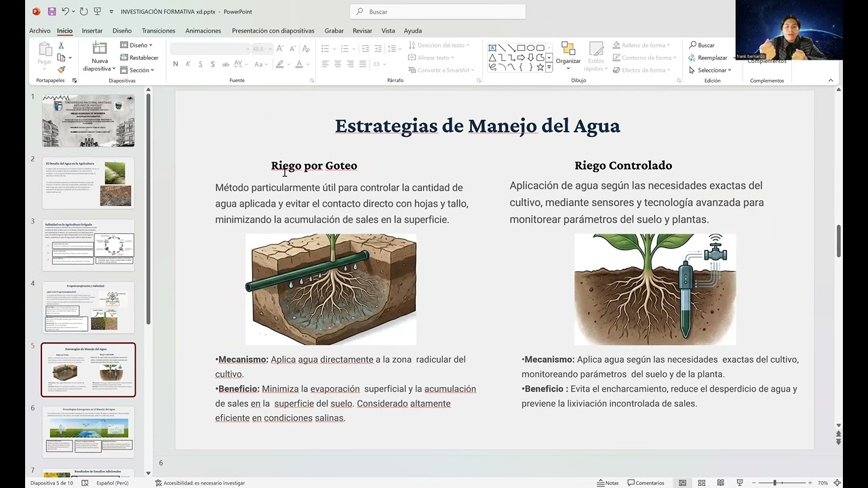Viewport: 868px width, 488px height.
Task: Collapse the ribbon with chevron
Action: tap(831, 80)
